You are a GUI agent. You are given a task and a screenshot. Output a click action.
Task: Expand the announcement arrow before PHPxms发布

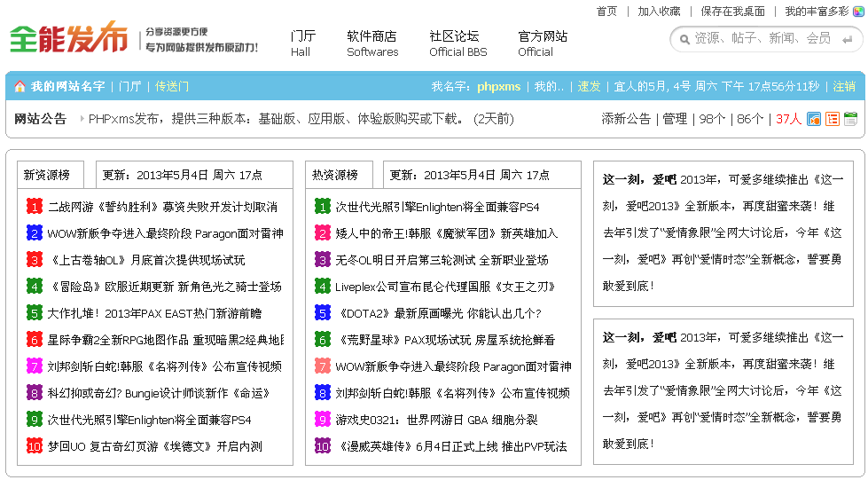[82, 119]
